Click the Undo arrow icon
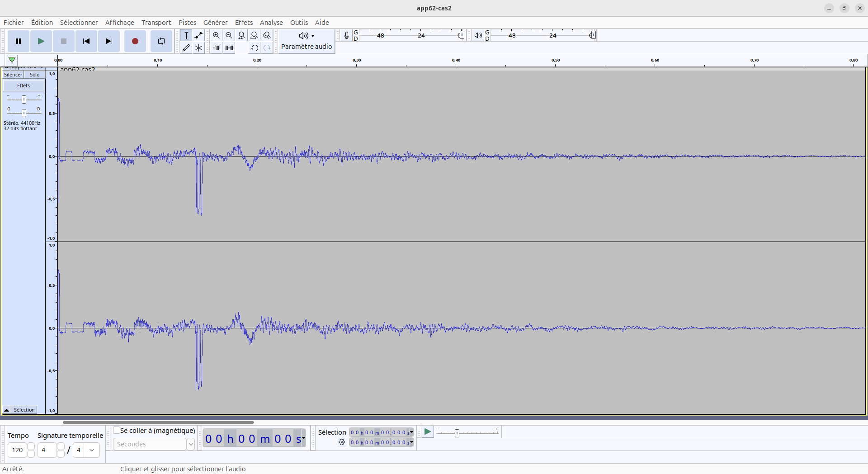This screenshot has width=868, height=474. pos(255,48)
